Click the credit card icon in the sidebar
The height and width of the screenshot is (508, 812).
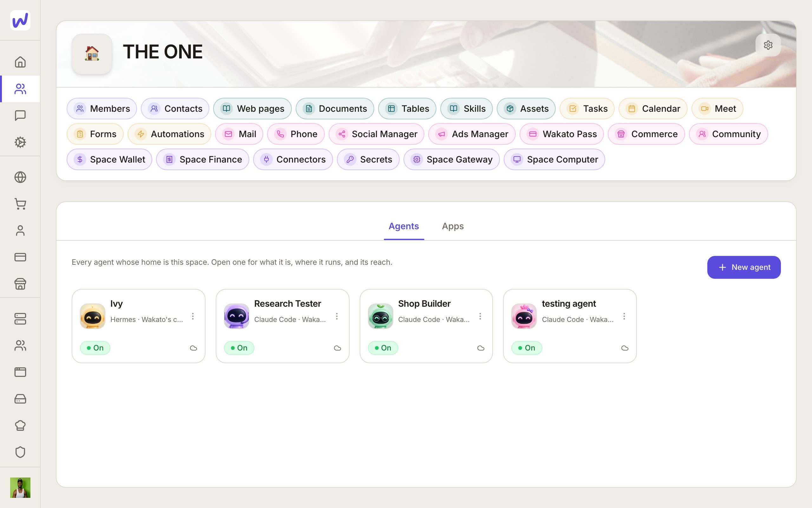(x=20, y=257)
